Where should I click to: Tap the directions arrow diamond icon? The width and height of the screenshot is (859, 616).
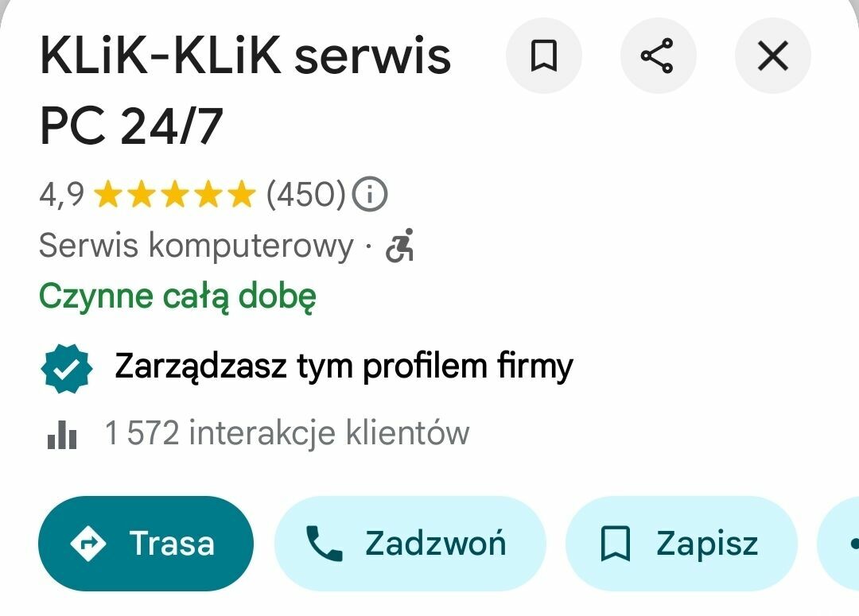(88, 544)
